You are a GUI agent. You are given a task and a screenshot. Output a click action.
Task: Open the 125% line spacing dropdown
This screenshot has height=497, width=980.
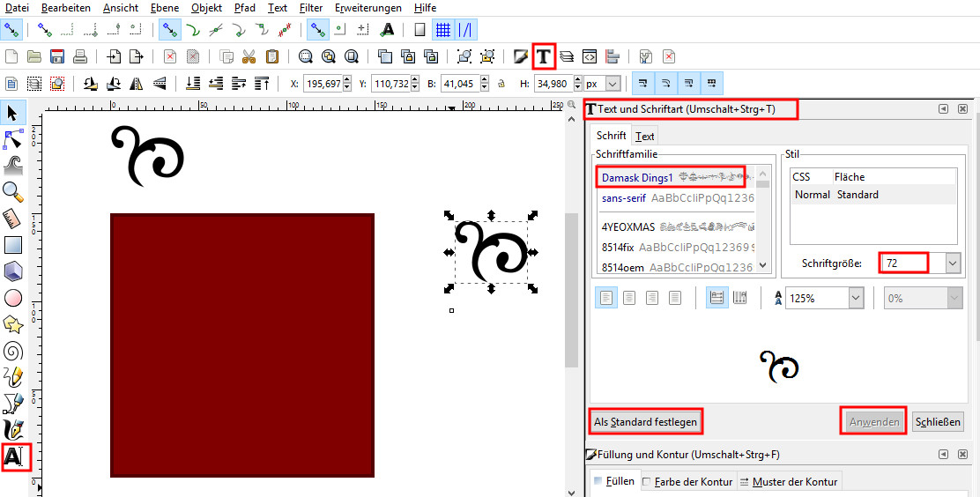(857, 298)
